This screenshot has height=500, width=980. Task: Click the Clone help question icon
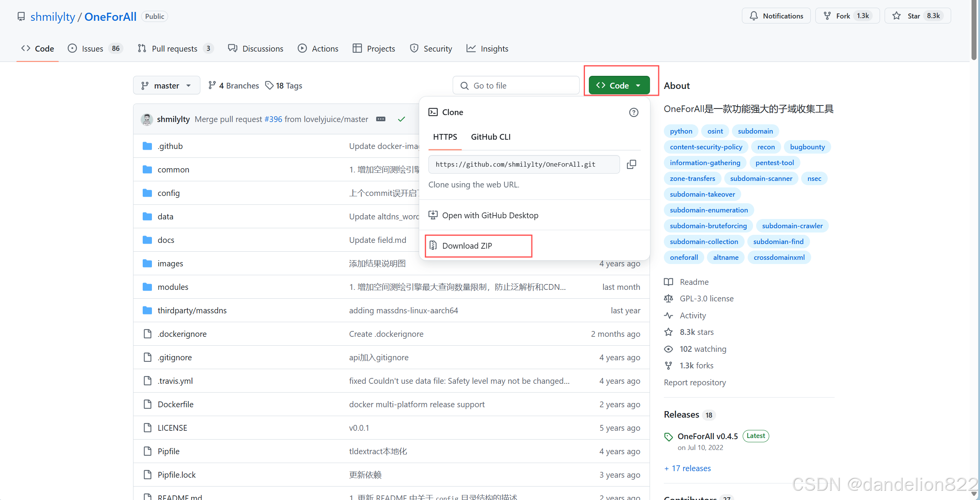click(x=633, y=112)
